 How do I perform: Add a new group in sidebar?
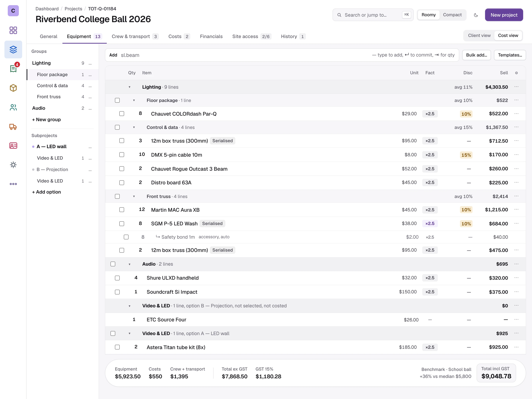pos(46,120)
